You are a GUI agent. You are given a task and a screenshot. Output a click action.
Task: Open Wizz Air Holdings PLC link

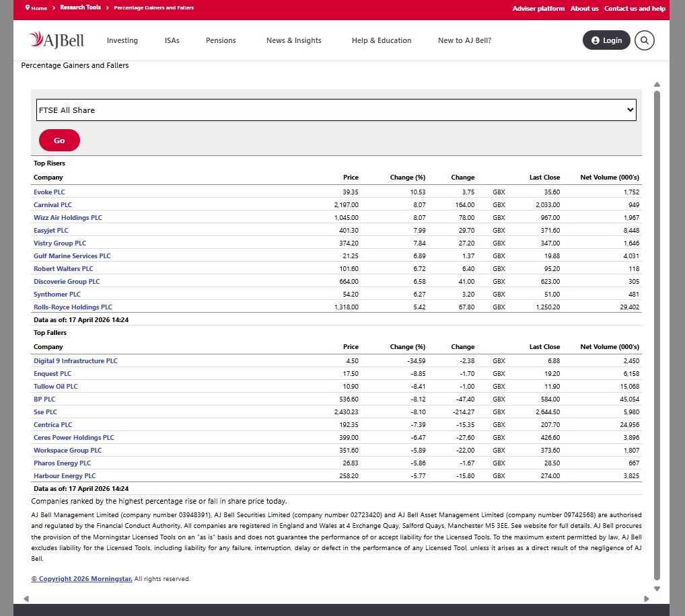(68, 217)
